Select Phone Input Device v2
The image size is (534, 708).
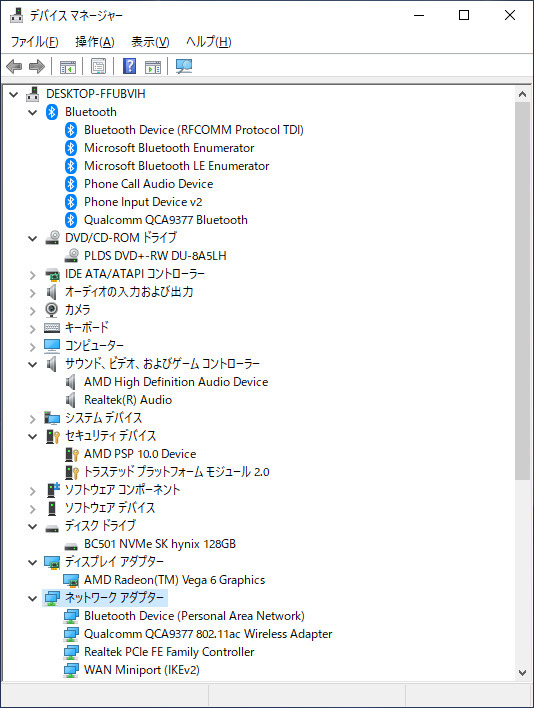tap(143, 202)
